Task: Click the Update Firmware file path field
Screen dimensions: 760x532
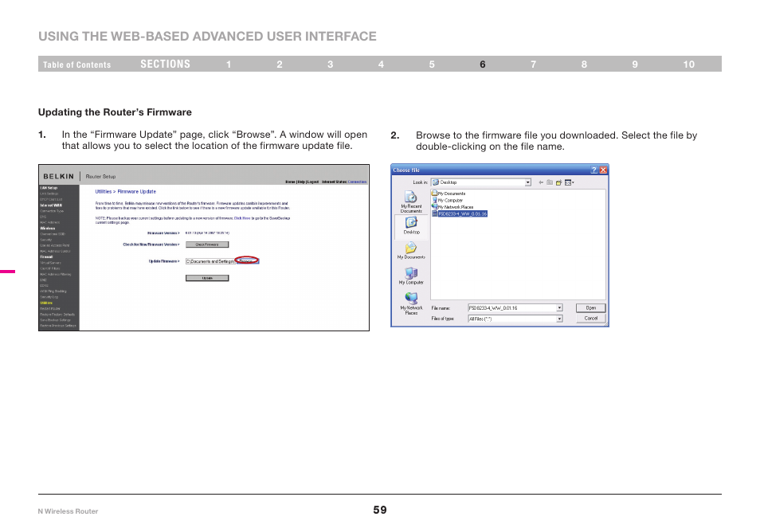Action: point(210,261)
